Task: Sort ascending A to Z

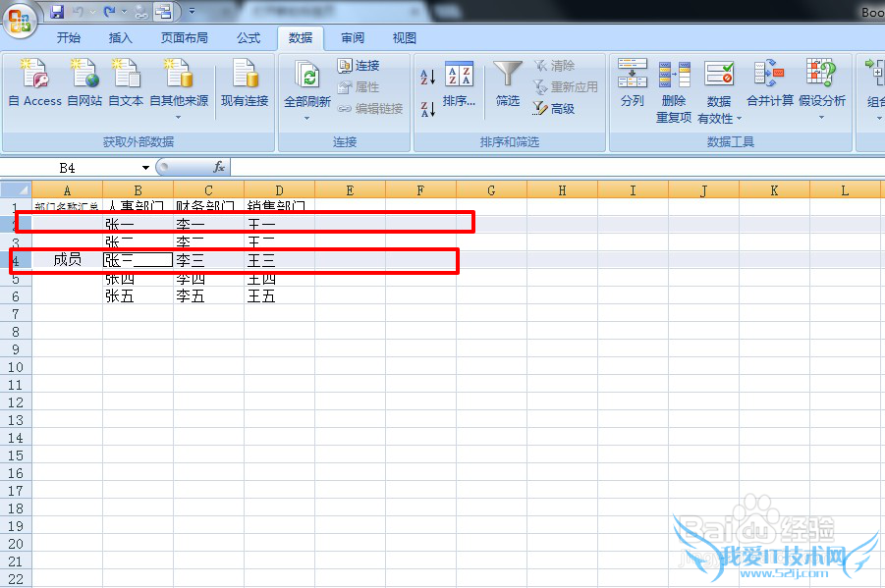Action: click(428, 77)
